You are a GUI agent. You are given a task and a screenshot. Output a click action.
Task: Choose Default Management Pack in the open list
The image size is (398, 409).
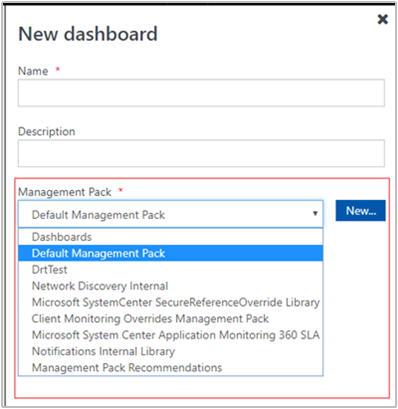click(x=171, y=253)
